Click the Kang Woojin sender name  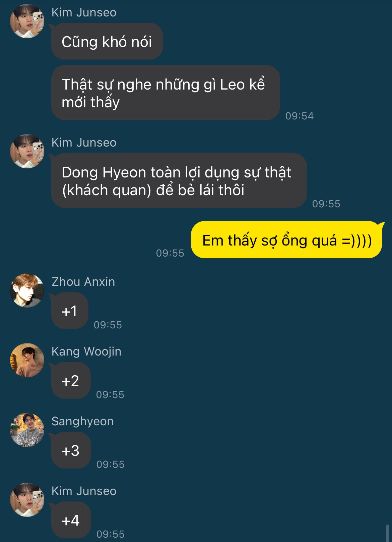[x=86, y=351]
